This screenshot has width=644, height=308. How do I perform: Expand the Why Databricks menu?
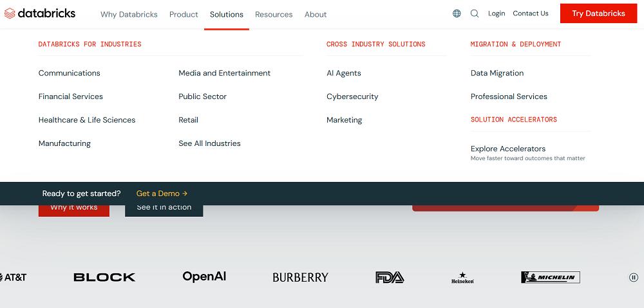pyautogui.click(x=128, y=14)
